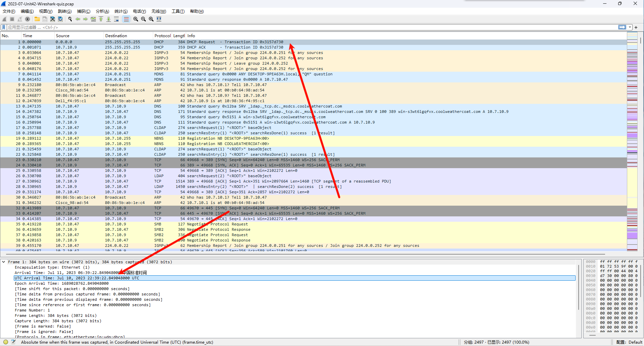Toggle auto-scroll during live capture

click(116, 19)
